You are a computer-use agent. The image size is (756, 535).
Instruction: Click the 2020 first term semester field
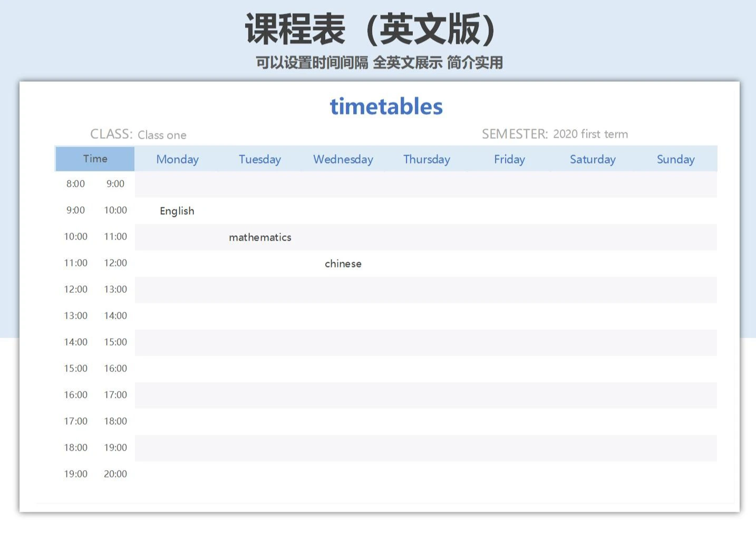point(590,134)
